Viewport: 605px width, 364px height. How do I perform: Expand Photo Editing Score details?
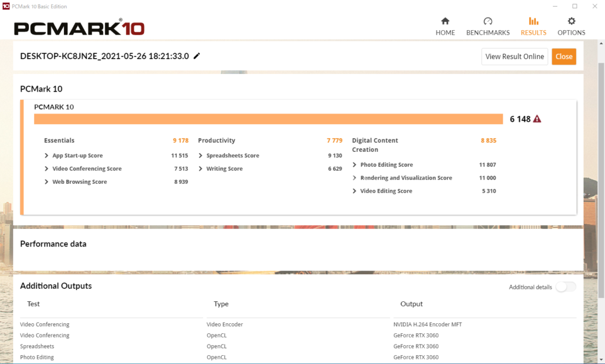point(354,165)
